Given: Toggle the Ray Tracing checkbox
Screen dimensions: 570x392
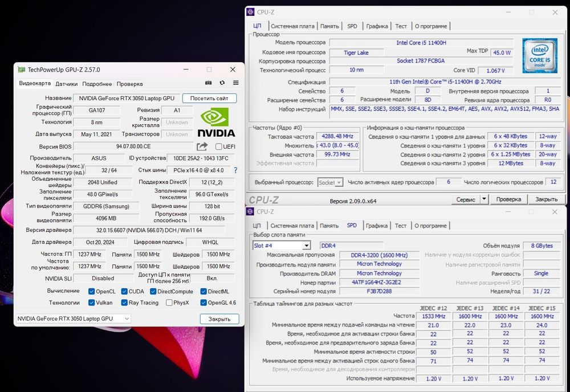Looking at the screenshot, I should pos(124,303).
